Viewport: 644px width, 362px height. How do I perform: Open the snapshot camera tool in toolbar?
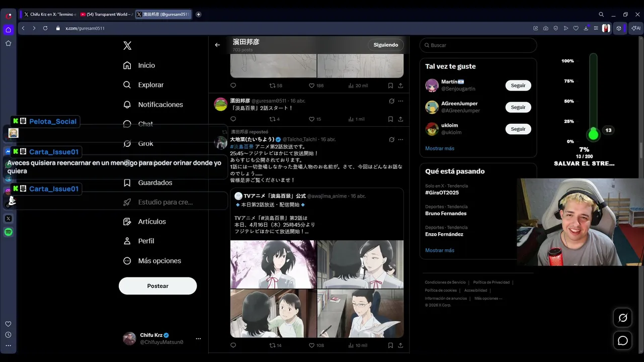coord(546,28)
